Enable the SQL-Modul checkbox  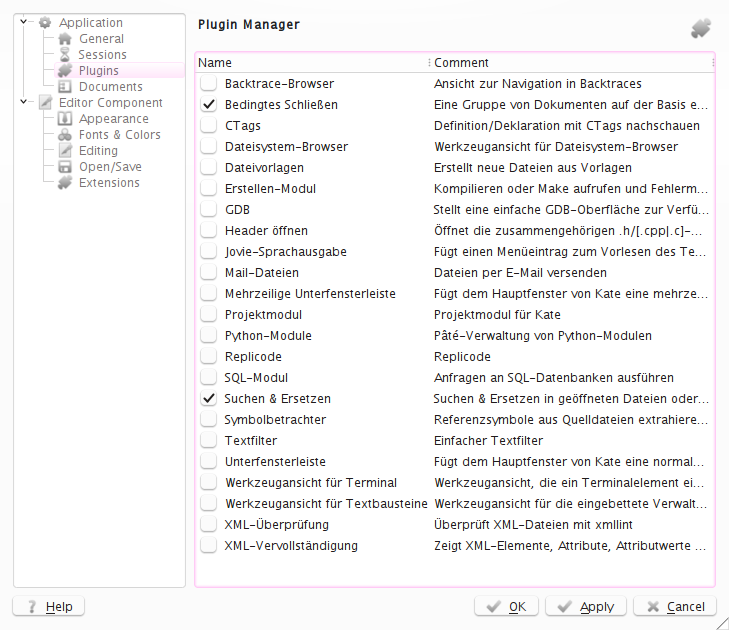coord(209,378)
